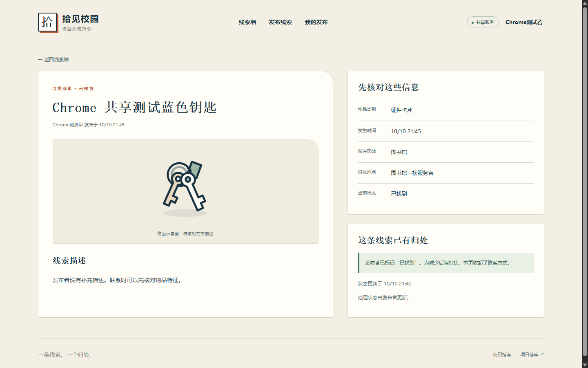Viewport: 588px width, 368px height.
Task: Go to 发布线索 page
Action: [280, 22]
